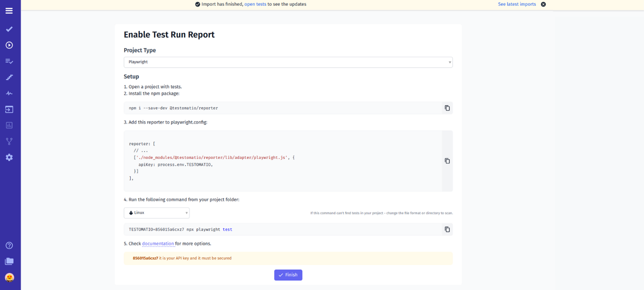Image resolution: width=644 pixels, height=290 pixels.
Task: Click the Finish button
Action: pos(288,275)
